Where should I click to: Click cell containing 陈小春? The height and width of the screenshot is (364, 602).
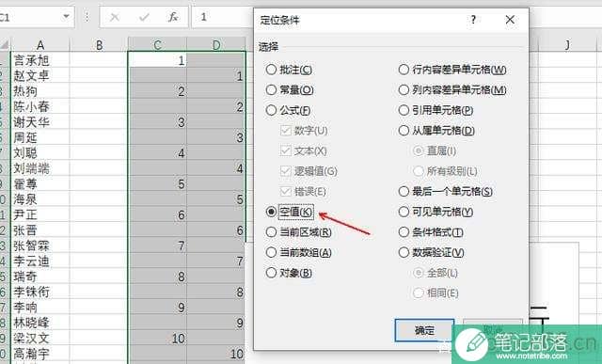[40, 106]
